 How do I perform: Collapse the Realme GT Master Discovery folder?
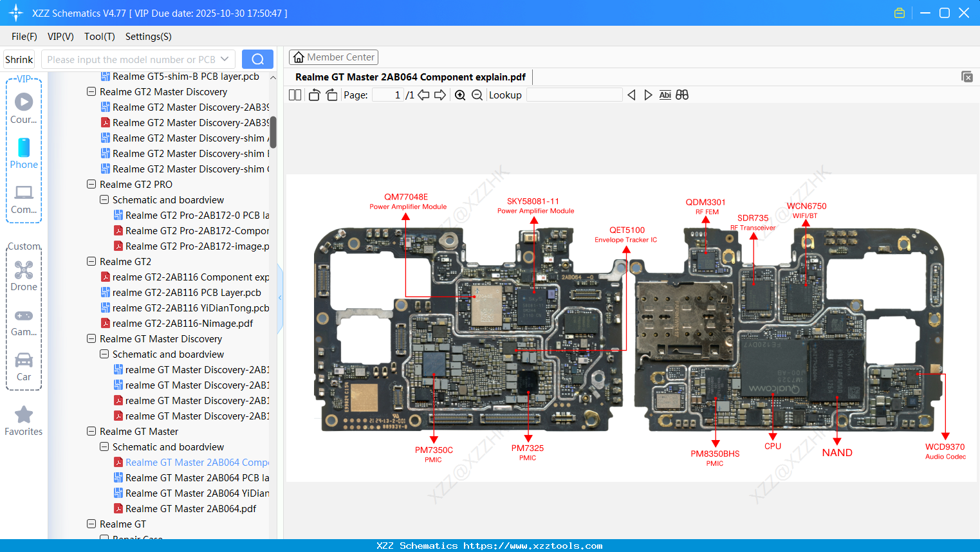point(91,339)
